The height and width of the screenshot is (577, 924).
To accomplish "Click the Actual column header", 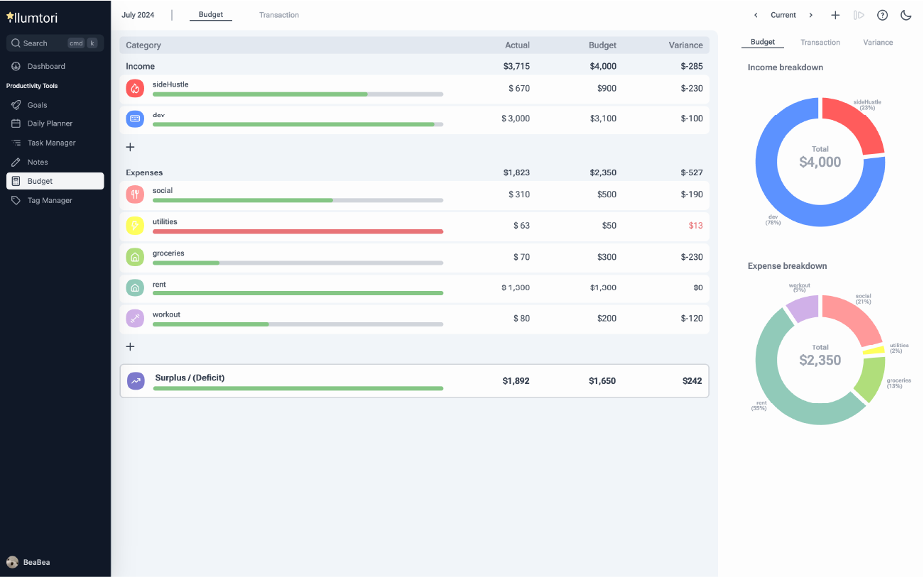I will pos(517,45).
